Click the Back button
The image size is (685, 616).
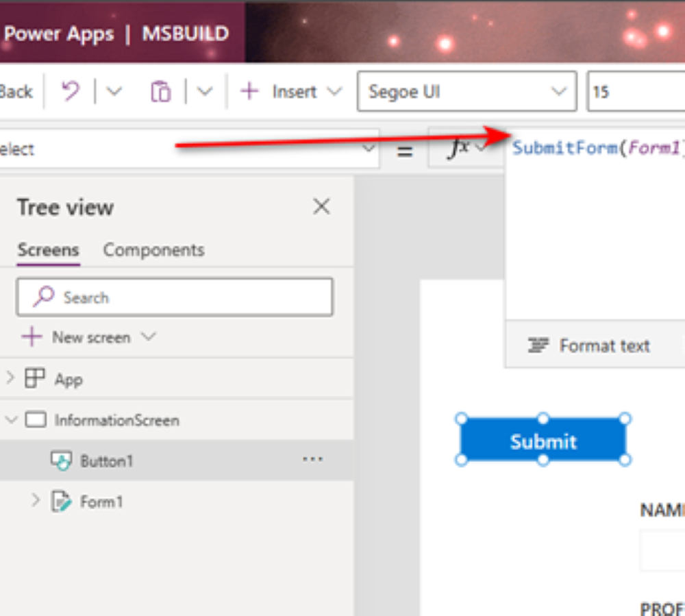[15, 90]
